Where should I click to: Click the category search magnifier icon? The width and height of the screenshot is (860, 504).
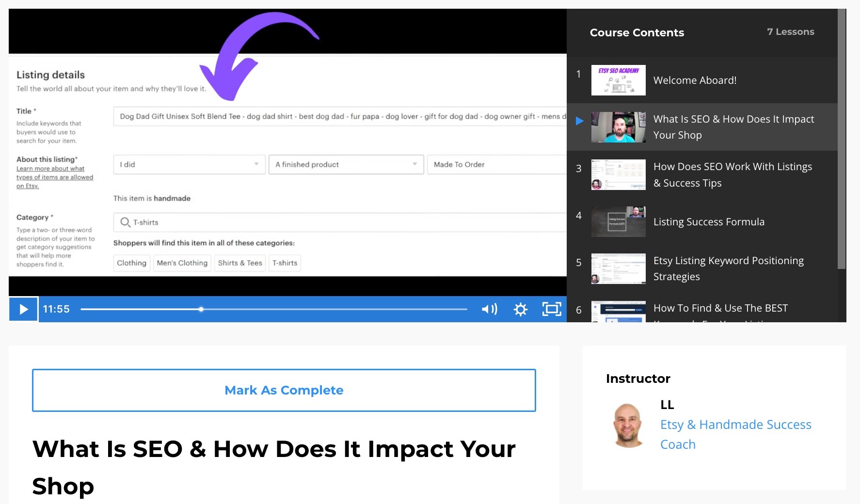(x=125, y=222)
